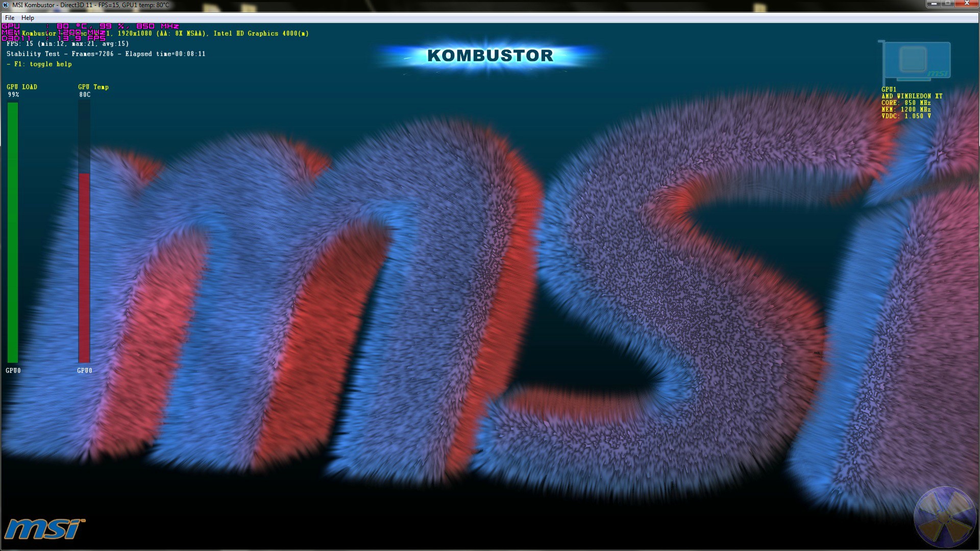Click 'GPU0' under the load bar
The image size is (980, 551).
click(x=13, y=371)
